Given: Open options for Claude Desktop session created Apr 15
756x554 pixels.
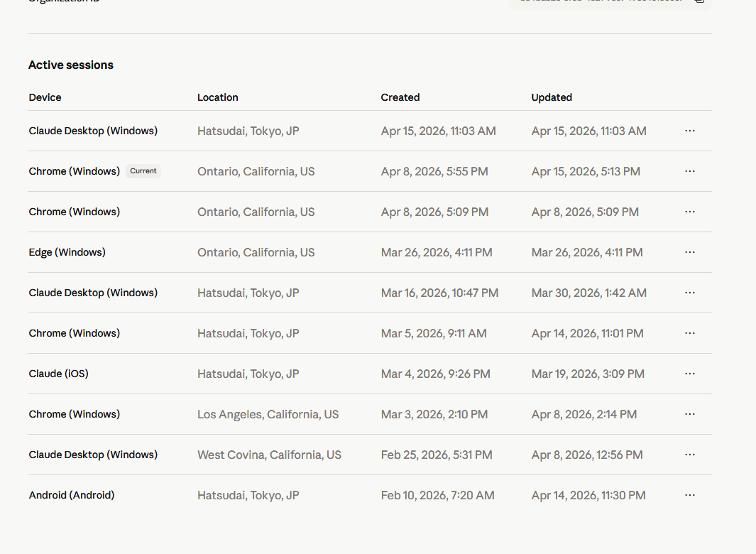Looking at the screenshot, I should pos(690,131).
